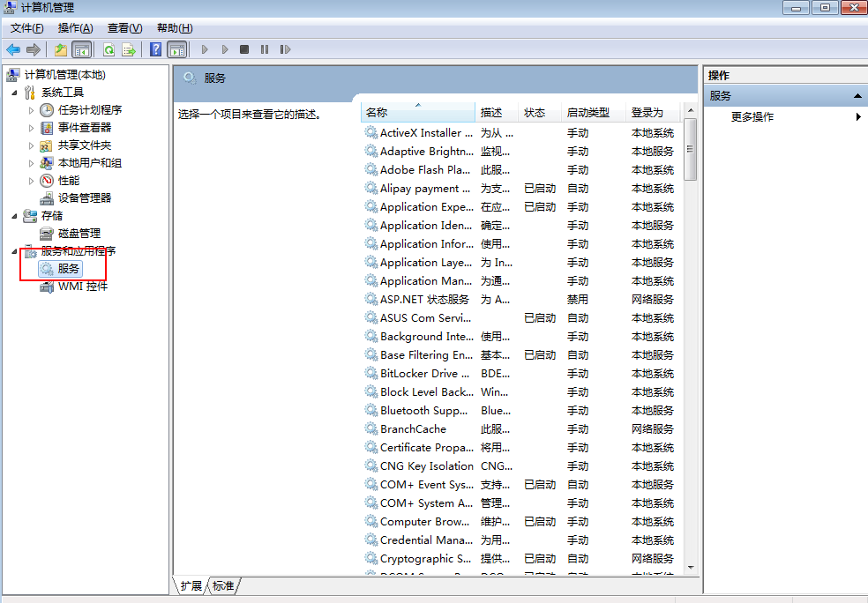Viewport: 868px width, 603px height.
Task: Collapse the 服务和应用程序 tree node
Action: [x=14, y=251]
